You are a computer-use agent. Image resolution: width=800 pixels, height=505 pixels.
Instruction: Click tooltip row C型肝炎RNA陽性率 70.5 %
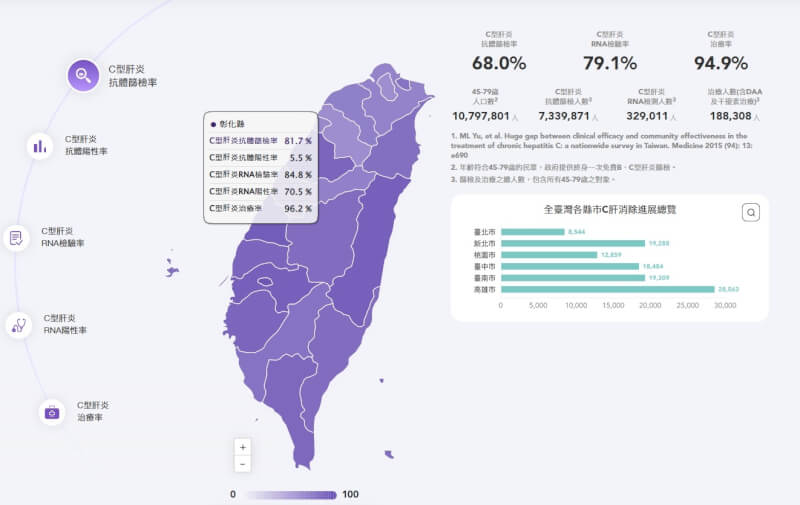261,191
